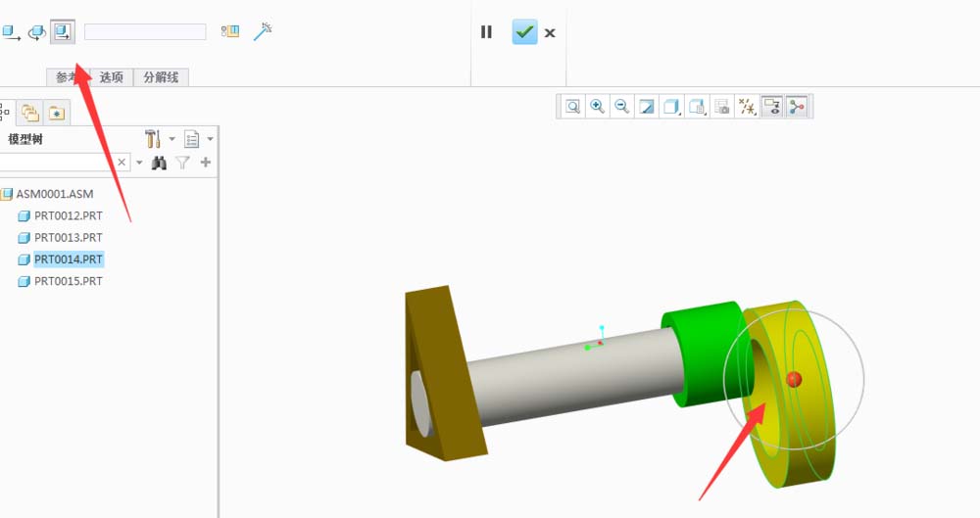Accept changes with green checkmark
The image size is (980, 518).
[524, 32]
